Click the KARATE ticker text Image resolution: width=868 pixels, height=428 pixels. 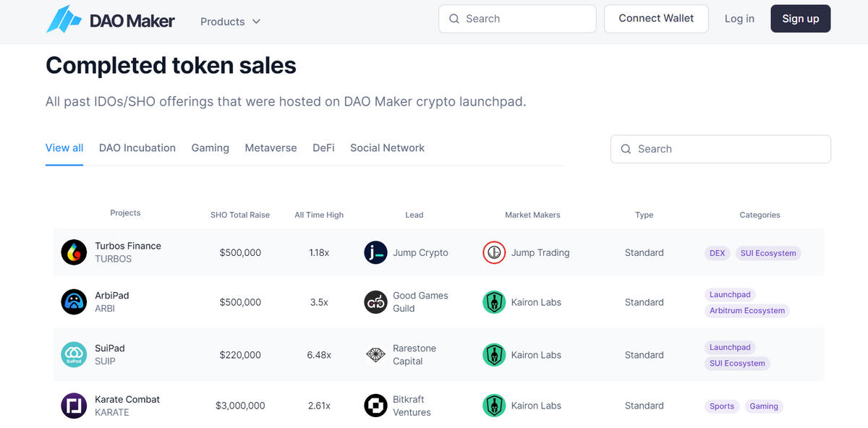click(x=112, y=412)
